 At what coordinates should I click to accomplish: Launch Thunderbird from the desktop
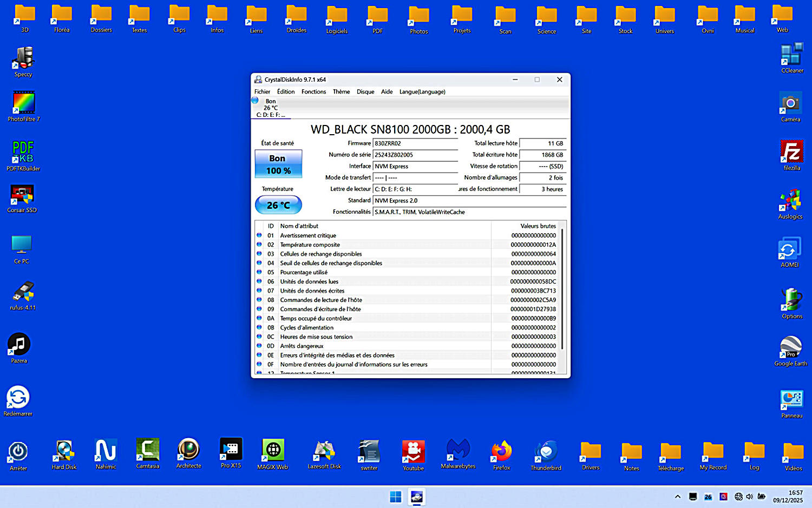546,451
